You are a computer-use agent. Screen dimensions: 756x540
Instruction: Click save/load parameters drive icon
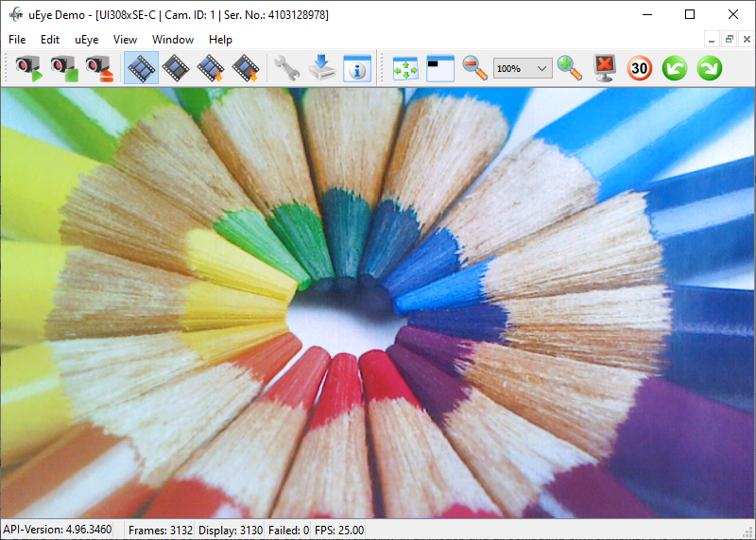(x=321, y=68)
